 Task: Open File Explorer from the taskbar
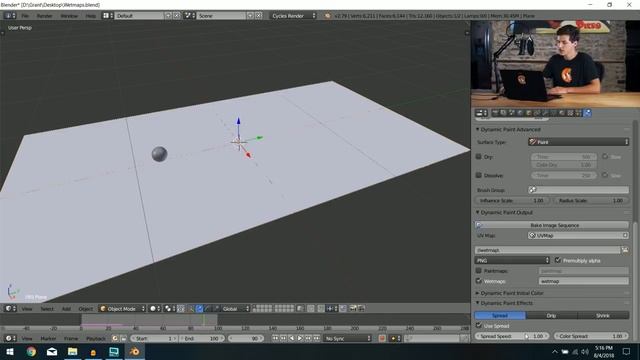pos(72,351)
